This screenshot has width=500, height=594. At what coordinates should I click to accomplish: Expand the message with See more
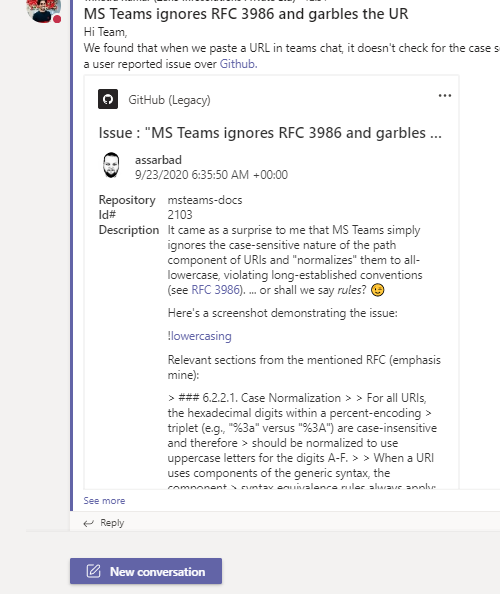click(x=104, y=500)
